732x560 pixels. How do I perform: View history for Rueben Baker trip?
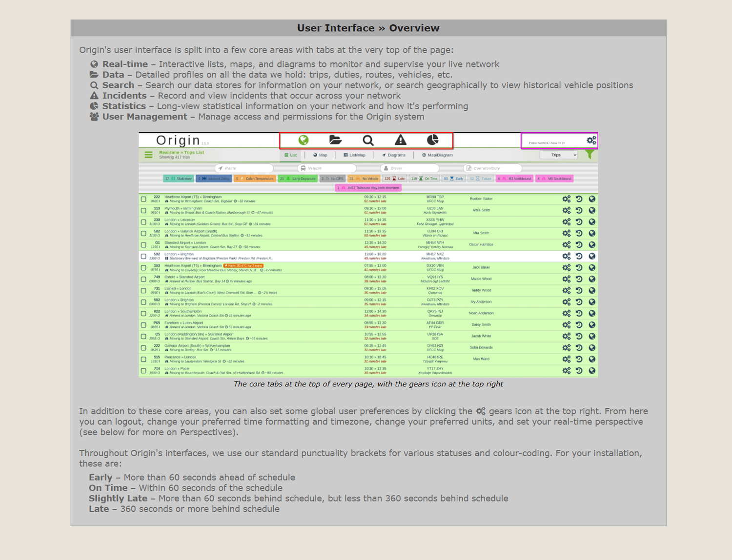[x=579, y=199]
